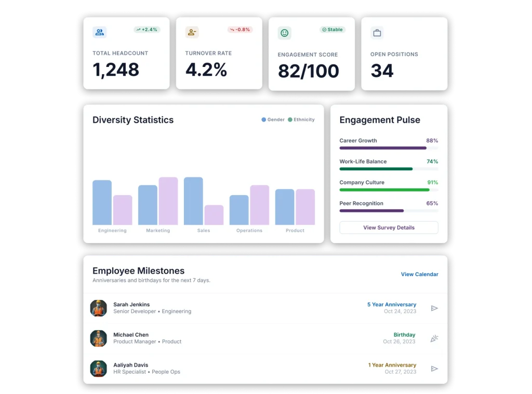Image resolution: width=532 pixels, height=394 pixels.
Task: Click the Engagement Score smiley icon
Action: tap(285, 33)
